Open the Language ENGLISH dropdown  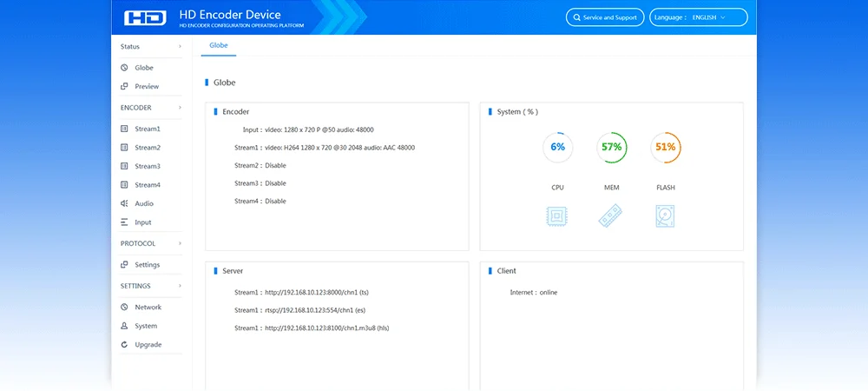pos(699,17)
